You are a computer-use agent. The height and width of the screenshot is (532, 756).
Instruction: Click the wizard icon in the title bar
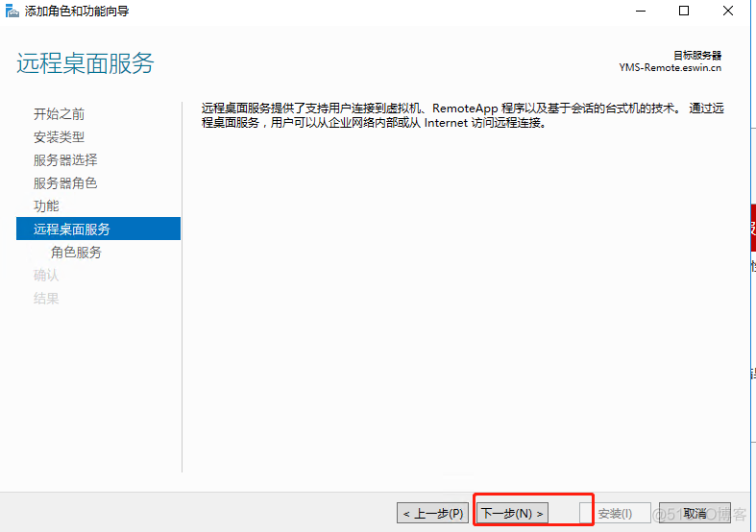coord(12,12)
